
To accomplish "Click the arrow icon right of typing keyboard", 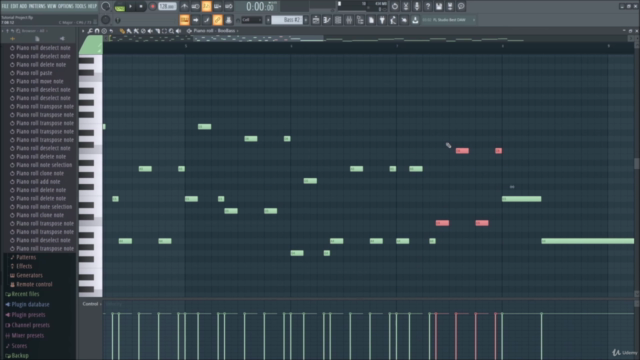I will (x=196, y=20).
